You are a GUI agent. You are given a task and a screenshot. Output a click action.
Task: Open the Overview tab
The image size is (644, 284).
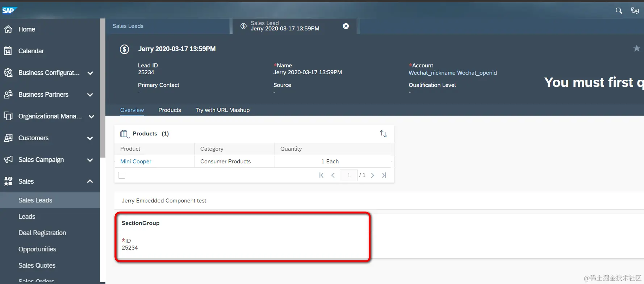[x=132, y=110]
